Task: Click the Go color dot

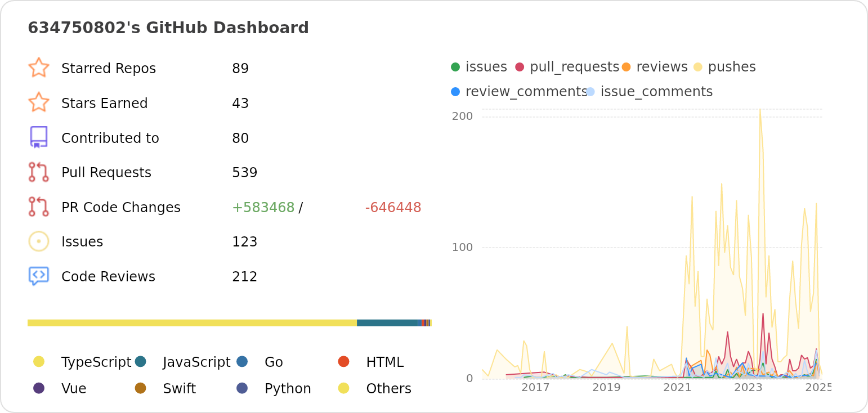Action: (x=242, y=361)
